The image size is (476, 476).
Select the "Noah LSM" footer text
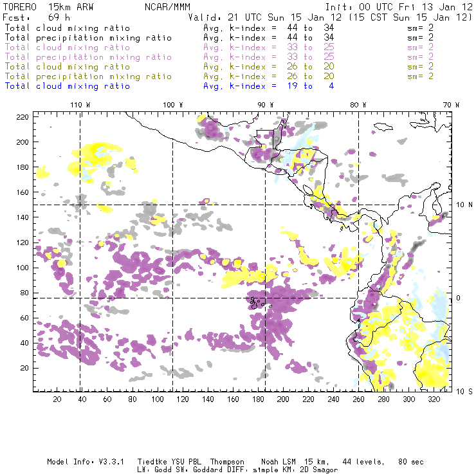[279, 462]
